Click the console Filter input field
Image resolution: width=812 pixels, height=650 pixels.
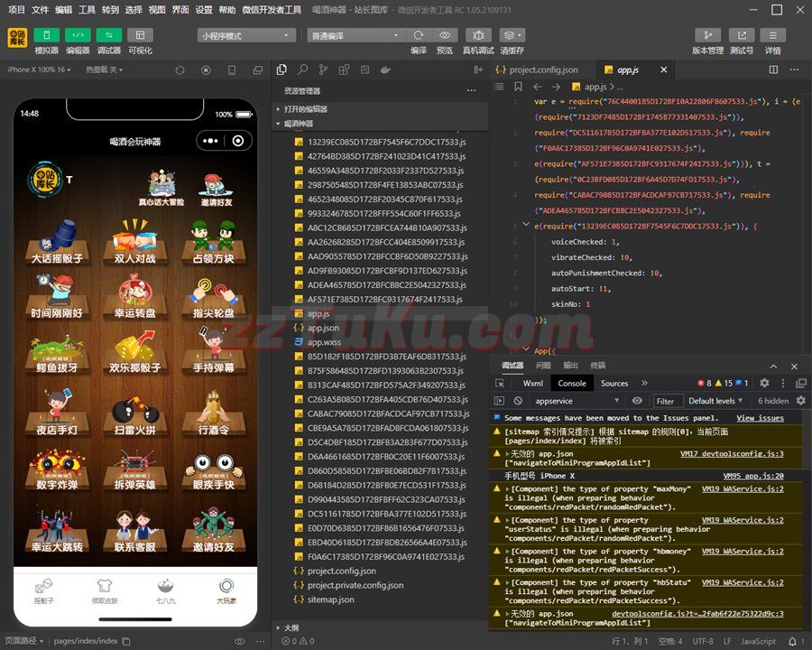click(666, 401)
